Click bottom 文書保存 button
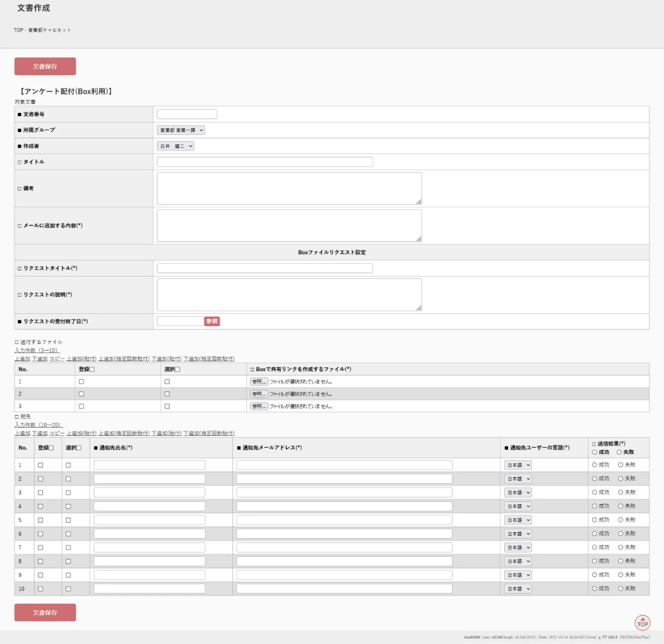The width and height of the screenshot is (664, 644). pyautogui.click(x=45, y=612)
